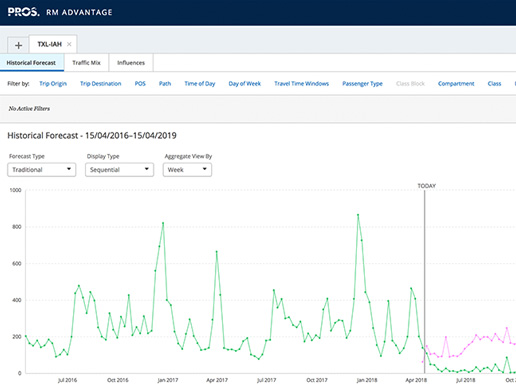Screen dimensions: 516x389
Task: Click the chart title 'Historical Forecast - 15/04/2016-15/04/2019'
Action: point(92,136)
